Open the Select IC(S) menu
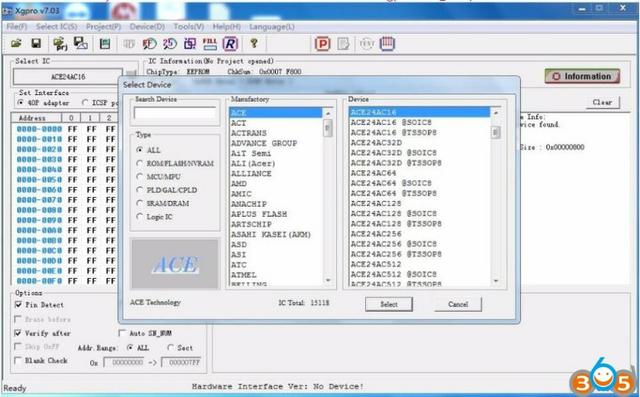 pyautogui.click(x=56, y=27)
